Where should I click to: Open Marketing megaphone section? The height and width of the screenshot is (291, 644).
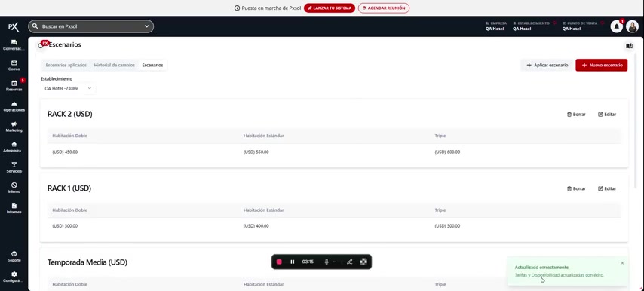(x=14, y=127)
